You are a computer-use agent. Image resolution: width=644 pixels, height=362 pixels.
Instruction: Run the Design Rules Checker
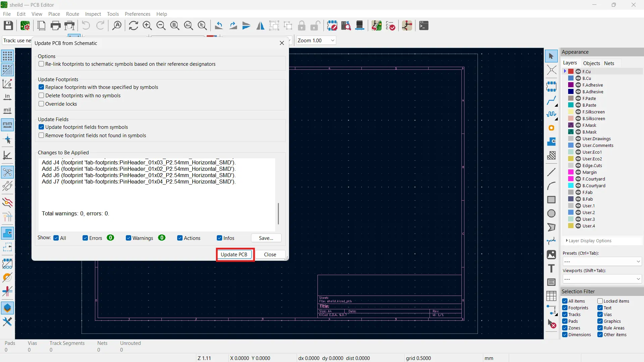point(391,25)
